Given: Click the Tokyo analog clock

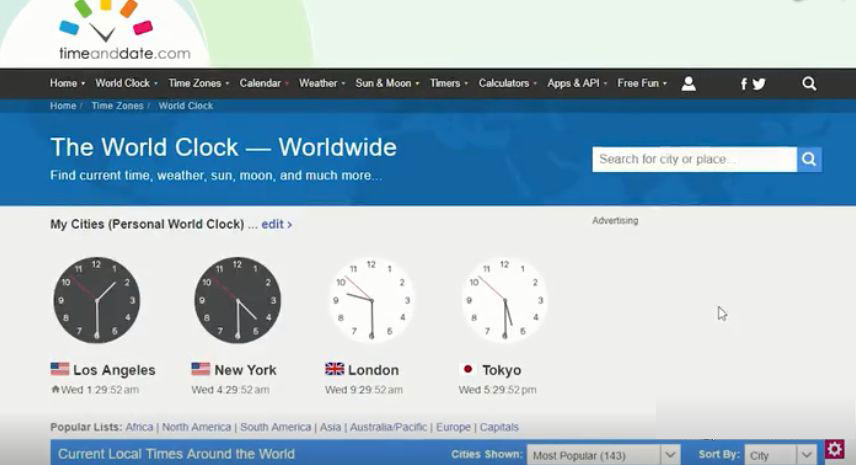Looking at the screenshot, I should tap(504, 300).
